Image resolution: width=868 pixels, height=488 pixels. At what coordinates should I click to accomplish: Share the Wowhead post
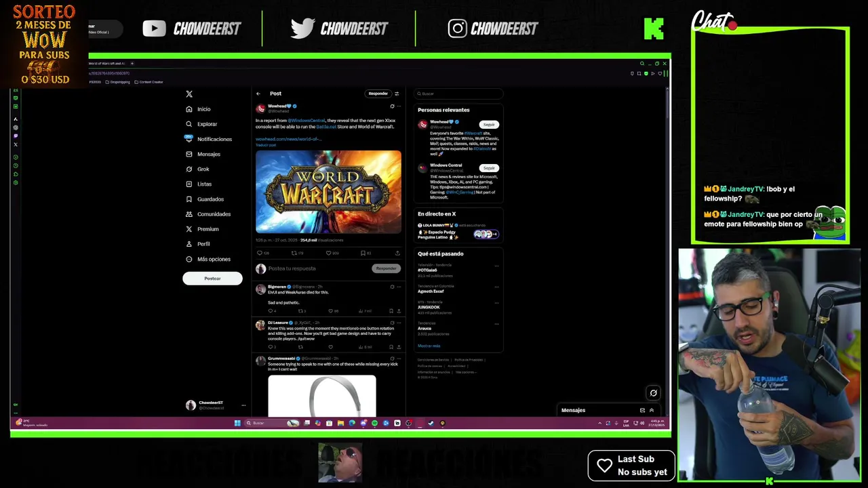[398, 253]
